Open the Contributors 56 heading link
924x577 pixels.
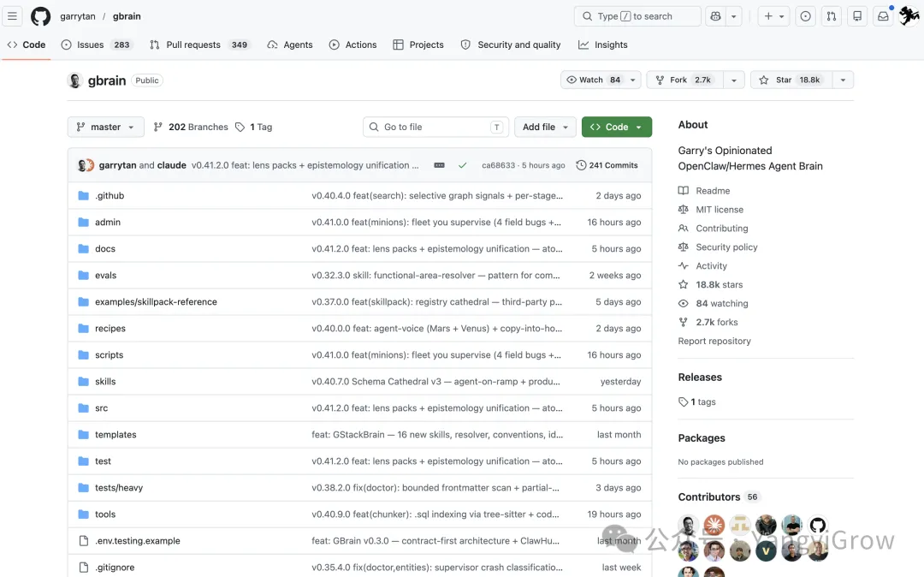pos(719,497)
